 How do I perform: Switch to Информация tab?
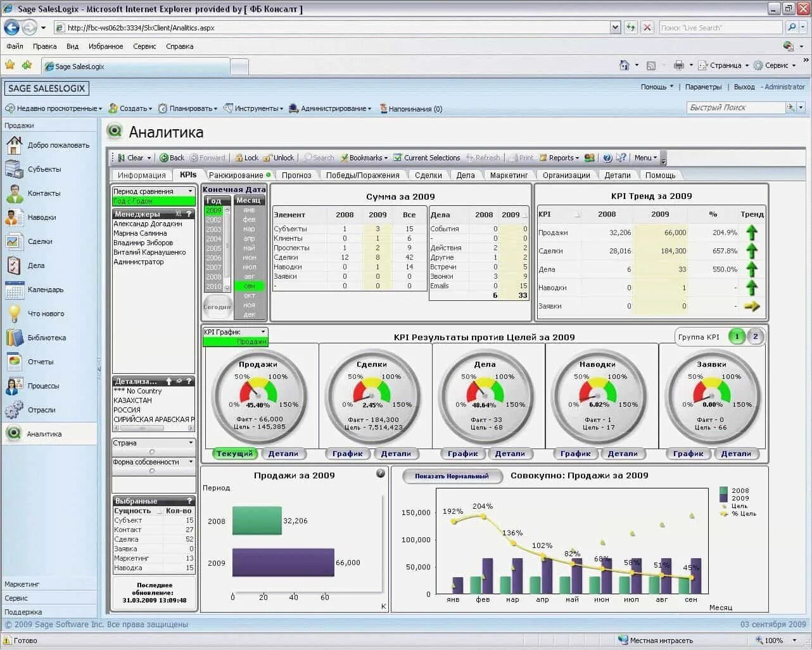pos(142,175)
